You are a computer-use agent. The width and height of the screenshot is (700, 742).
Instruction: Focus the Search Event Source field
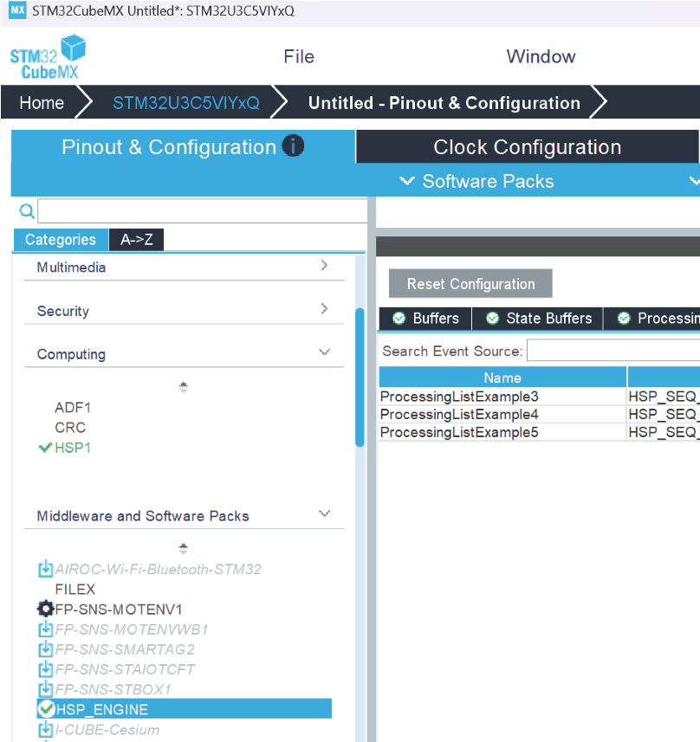(x=614, y=351)
